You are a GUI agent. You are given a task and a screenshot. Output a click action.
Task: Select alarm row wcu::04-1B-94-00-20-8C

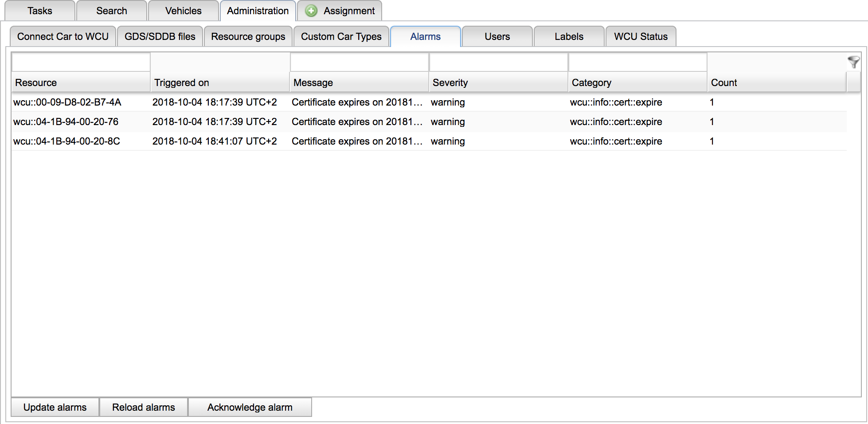(x=66, y=141)
